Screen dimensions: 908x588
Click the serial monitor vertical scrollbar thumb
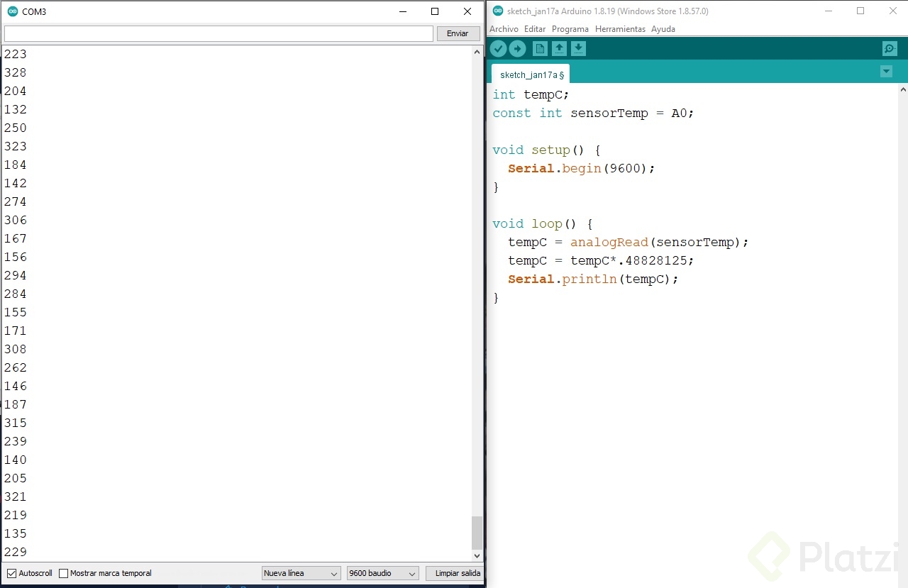tap(477, 533)
